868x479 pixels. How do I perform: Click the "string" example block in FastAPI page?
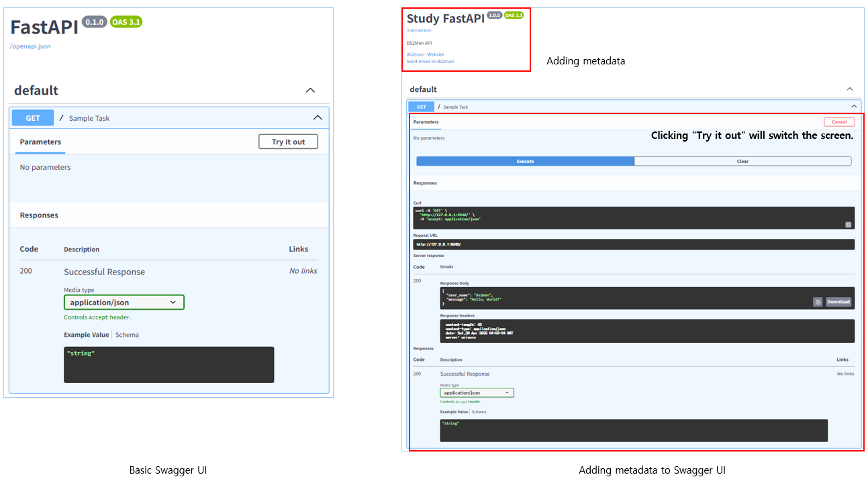tap(168, 364)
